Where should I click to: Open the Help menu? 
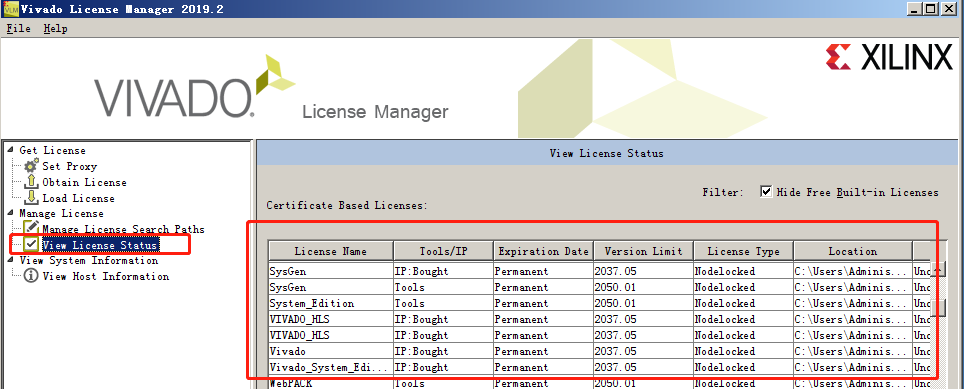55,29
